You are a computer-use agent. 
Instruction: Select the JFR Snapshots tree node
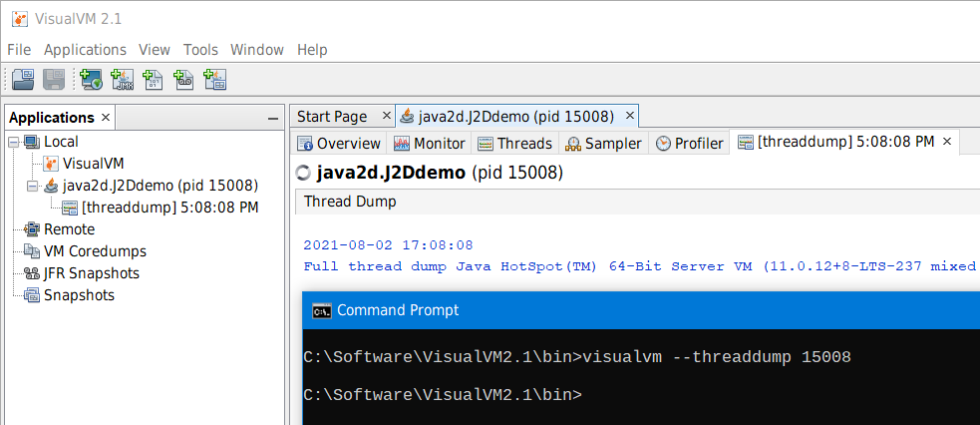[92, 273]
